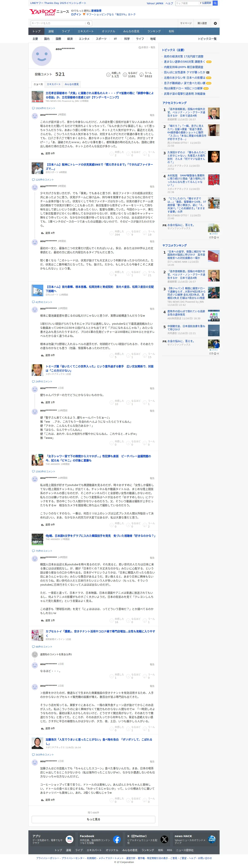Toggle うーん with count 19
The height and width of the screenshot is (868, 248).
(149, 233)
